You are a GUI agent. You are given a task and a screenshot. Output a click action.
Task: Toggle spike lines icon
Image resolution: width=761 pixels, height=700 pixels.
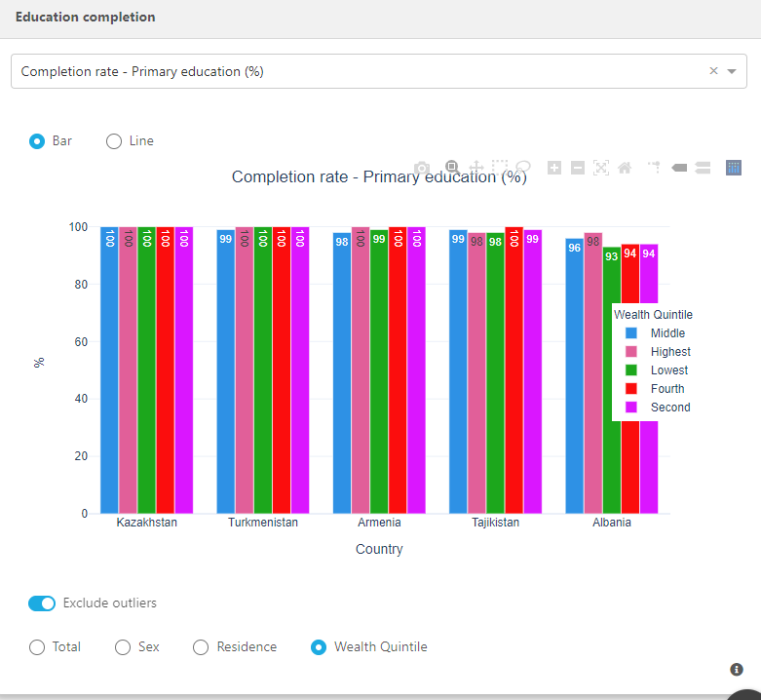click(654, 168)
